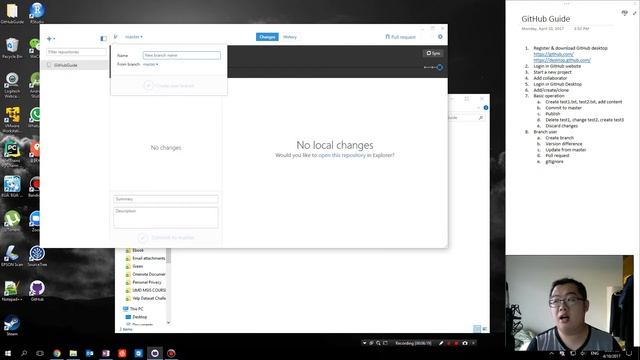Switch to the History tab

pos(290,37)
